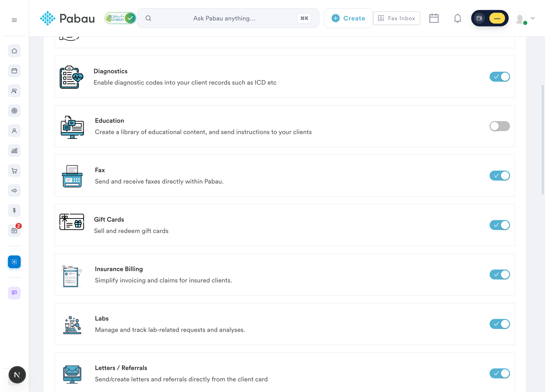Screen dimensions: 545x392
Task: Switch off the Gift Cards toggle
Action: tap(500, 225)
